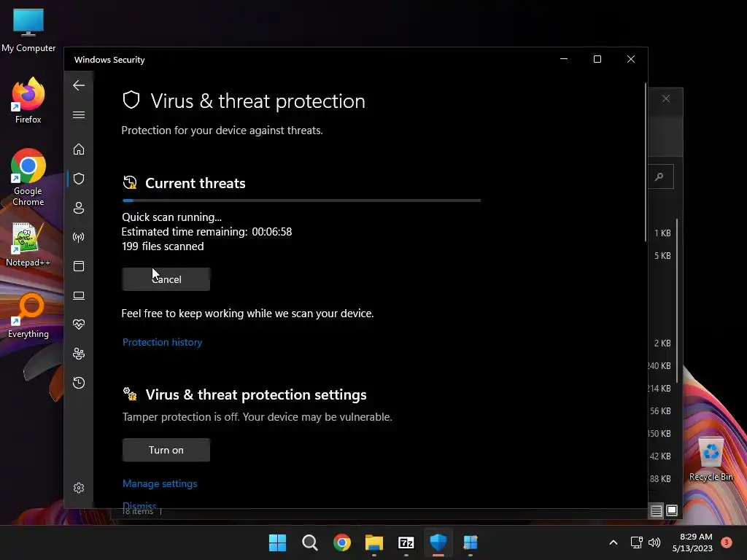Select the 56 KB file row in Explorer
This screenshot has height=560, width=747.
point(662,411)
